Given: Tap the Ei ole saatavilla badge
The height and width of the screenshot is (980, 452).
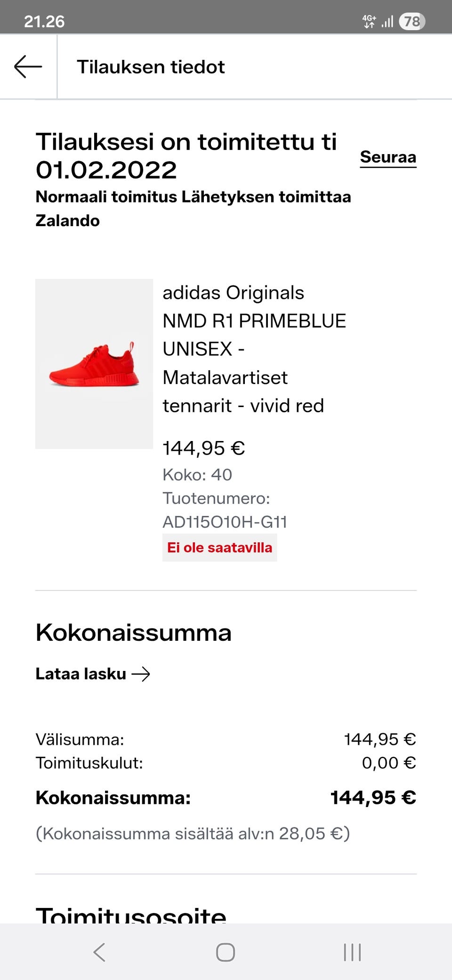Looking at the screenshot, I should [219, 547].
